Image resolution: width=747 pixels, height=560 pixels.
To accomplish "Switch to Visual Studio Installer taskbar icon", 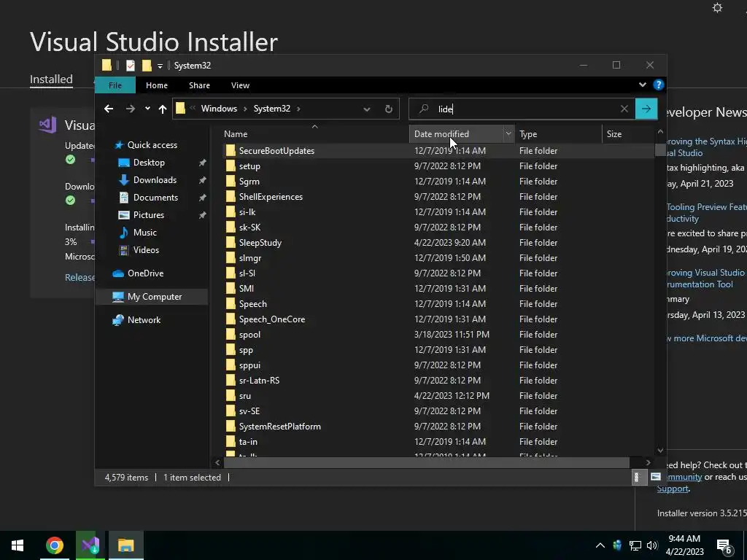I will (90, 545).
